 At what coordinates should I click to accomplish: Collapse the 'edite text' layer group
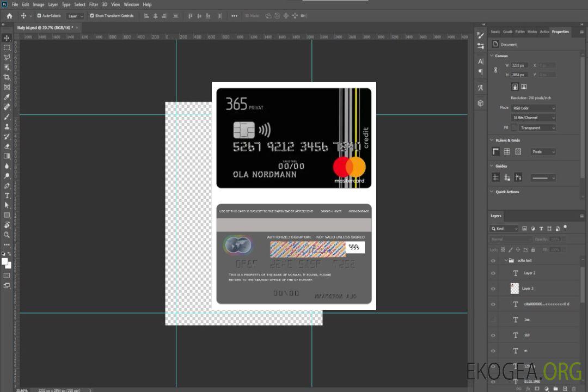tap(506, 260)
